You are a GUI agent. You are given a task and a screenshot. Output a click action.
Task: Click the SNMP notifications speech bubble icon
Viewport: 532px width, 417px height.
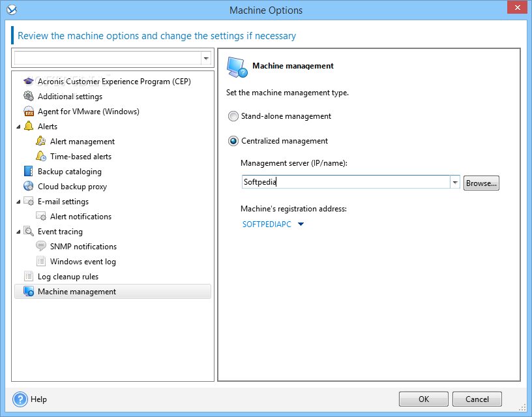point(40,246)
